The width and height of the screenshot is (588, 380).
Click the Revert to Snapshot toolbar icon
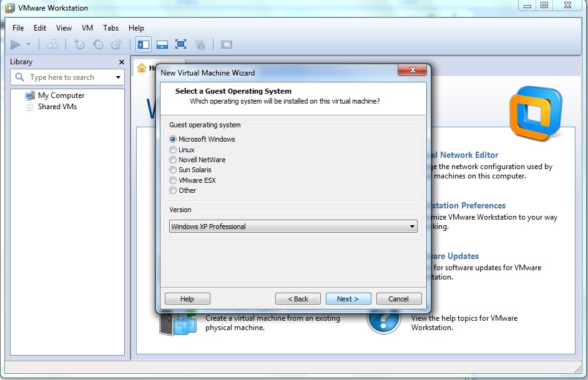(x=98, y=44)
